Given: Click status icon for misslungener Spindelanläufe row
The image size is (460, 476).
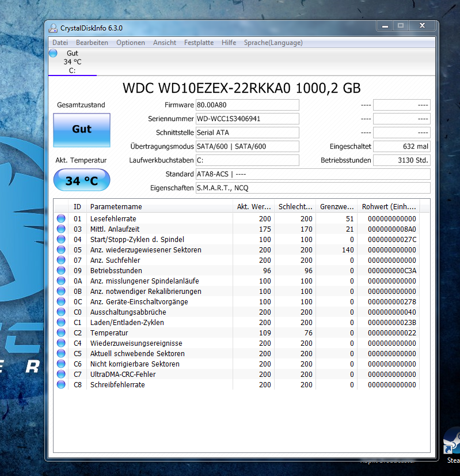Looking at the screenshot, I should [61, 281].
